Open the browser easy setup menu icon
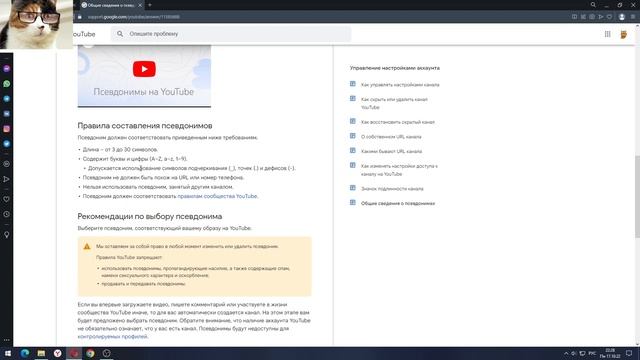 pyautogui.click(x=633, y=17)
